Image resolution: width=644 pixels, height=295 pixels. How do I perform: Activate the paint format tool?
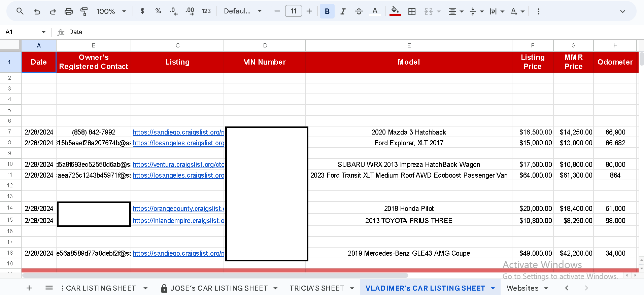pos(84,11)
